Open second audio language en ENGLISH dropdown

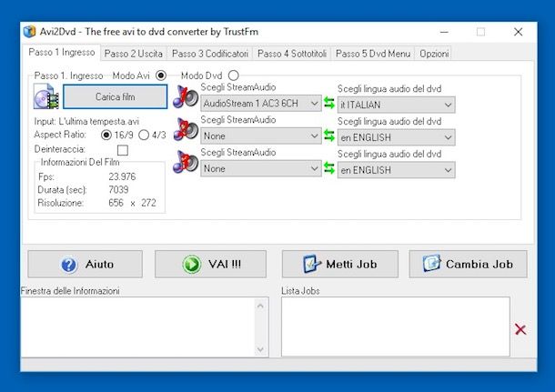coord(396,137)
